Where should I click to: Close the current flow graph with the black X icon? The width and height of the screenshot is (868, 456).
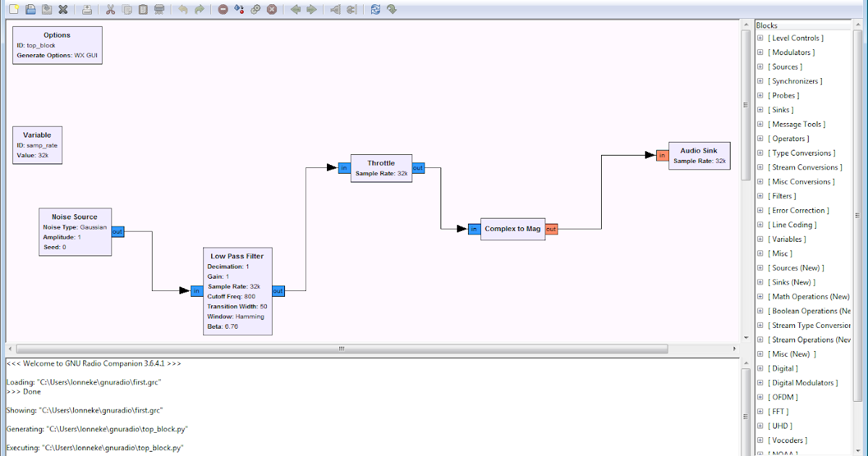pos(63,9)
